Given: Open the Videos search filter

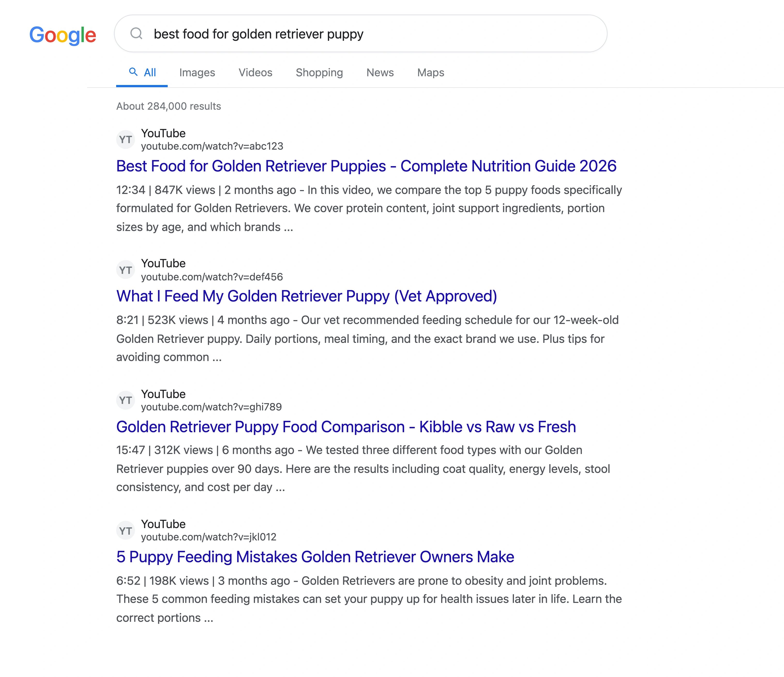Looking at the screenshot, I should pyautogui.click(x=256, y=72).
